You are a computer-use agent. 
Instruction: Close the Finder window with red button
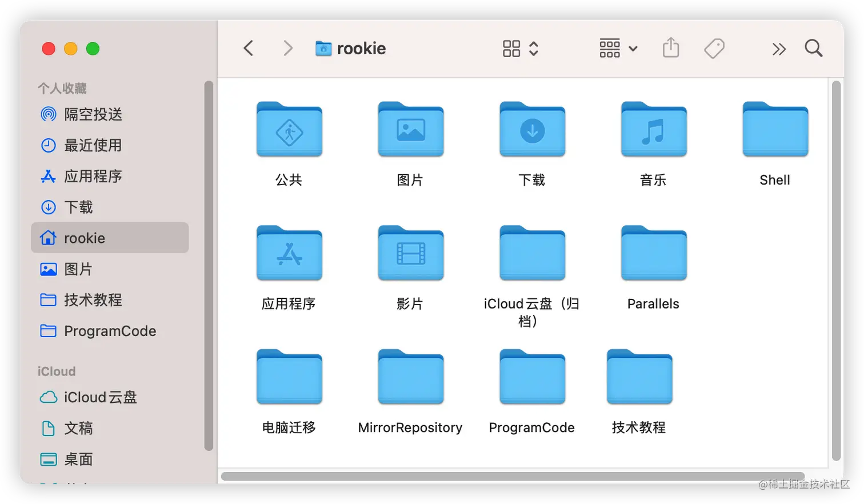click(49, 49)
